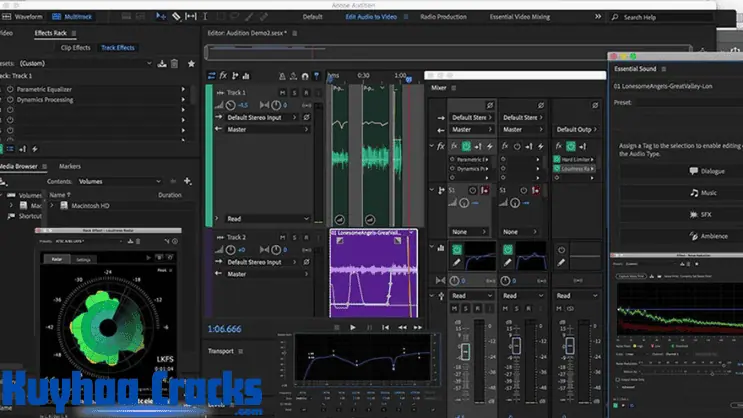This screenshot has width=743, height=418.
Task: Switch to the Markers tab
Action: click(x=69, y=166)
